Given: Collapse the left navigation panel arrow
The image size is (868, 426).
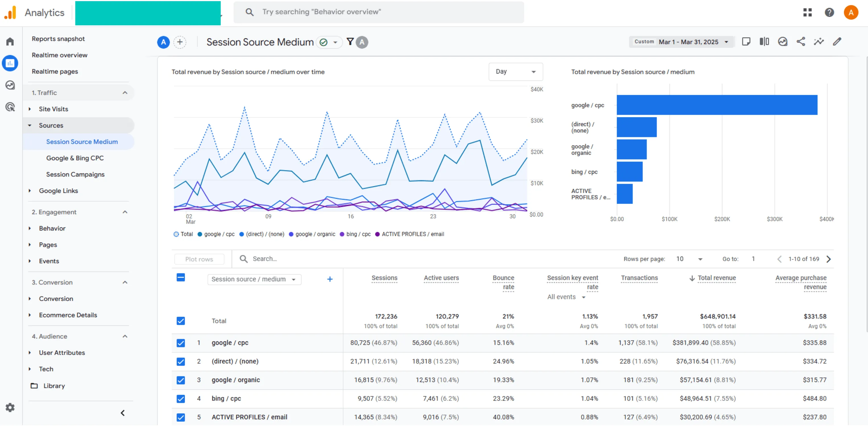Looking at the screenshot, I should pyautogui.click(x=123, y=414).
